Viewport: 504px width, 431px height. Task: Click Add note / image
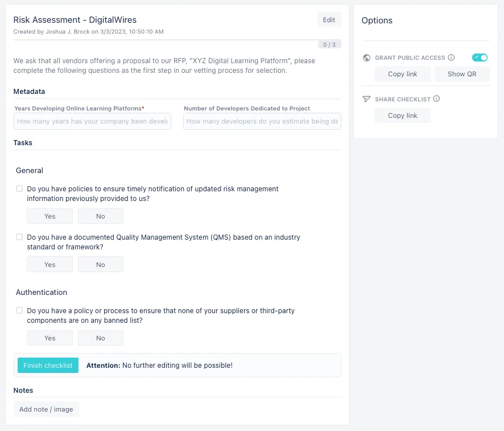click(46, 409)
